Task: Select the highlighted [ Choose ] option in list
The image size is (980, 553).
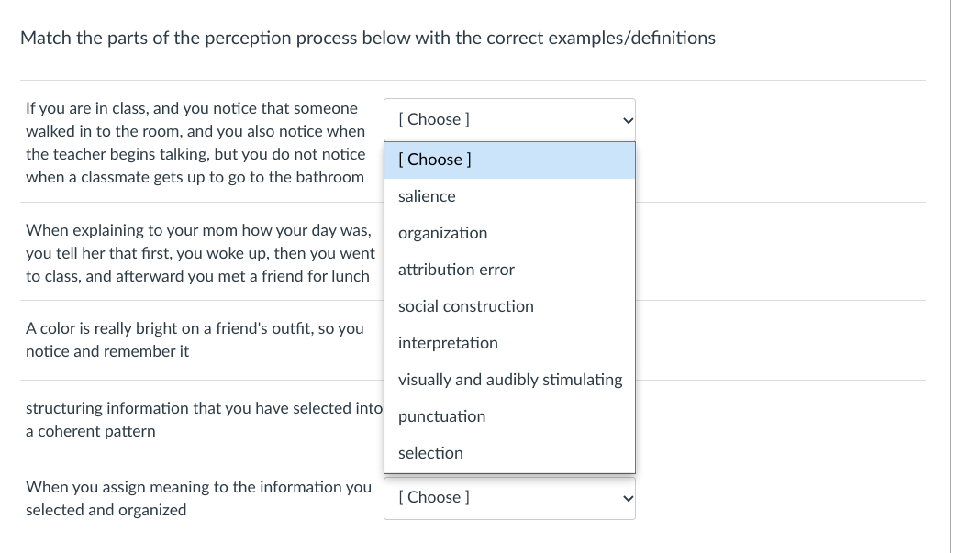Action: (x=509, y=160)
